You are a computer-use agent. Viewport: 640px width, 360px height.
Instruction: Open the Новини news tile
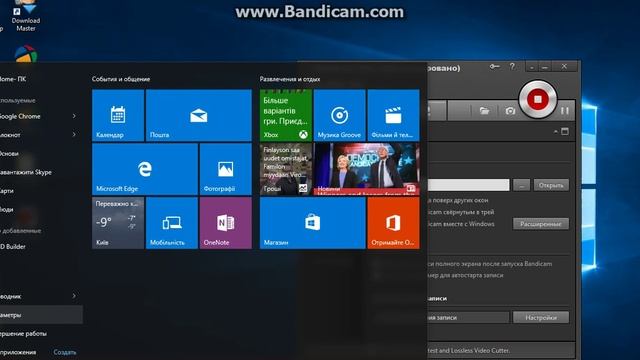tap(367, 169)
